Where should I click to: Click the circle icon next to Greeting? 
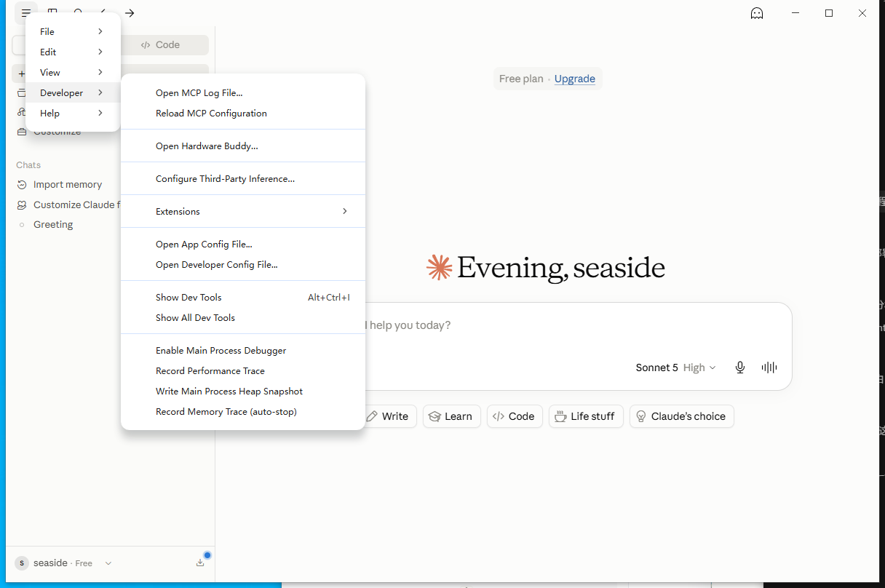click(x=22, y=225)
